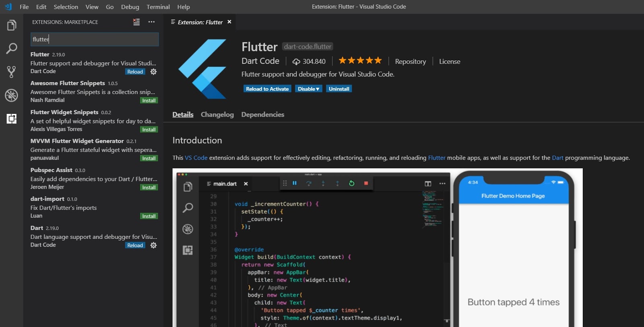Open the Debug menu

[x=130, y=7]
